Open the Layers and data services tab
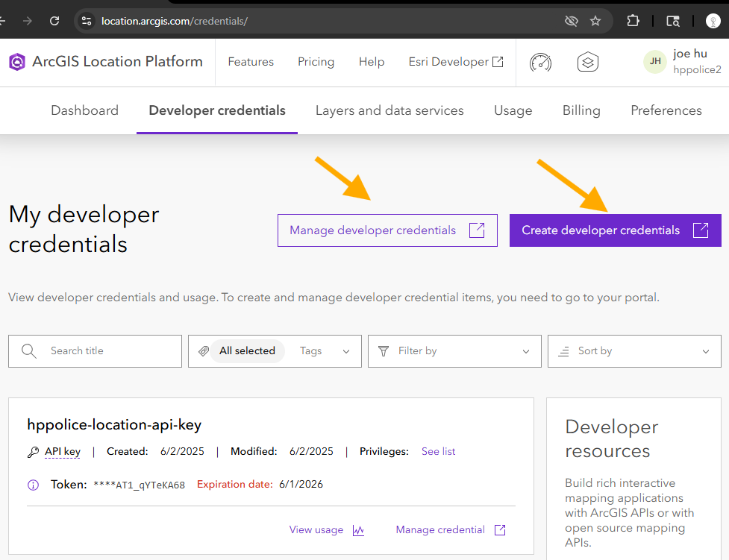 (x=389, y=110)
